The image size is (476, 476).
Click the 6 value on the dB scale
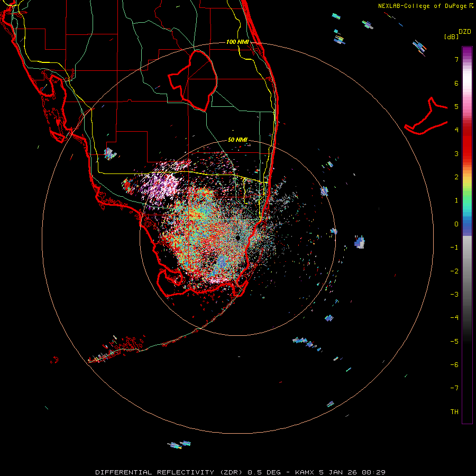456,83
